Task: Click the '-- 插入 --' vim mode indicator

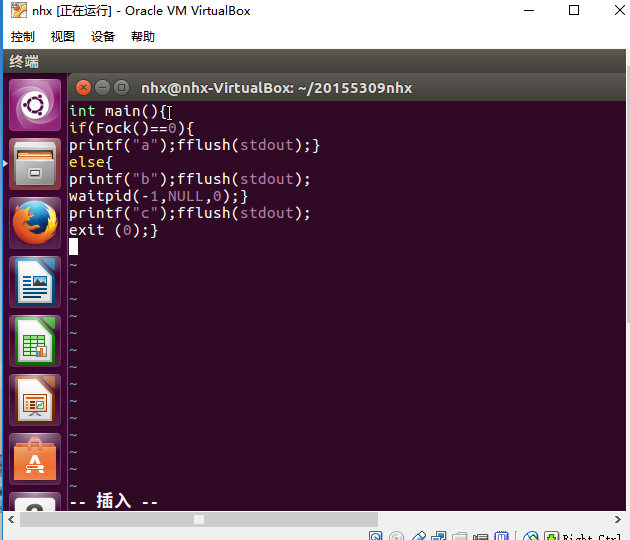Action: tap(113, 501)
